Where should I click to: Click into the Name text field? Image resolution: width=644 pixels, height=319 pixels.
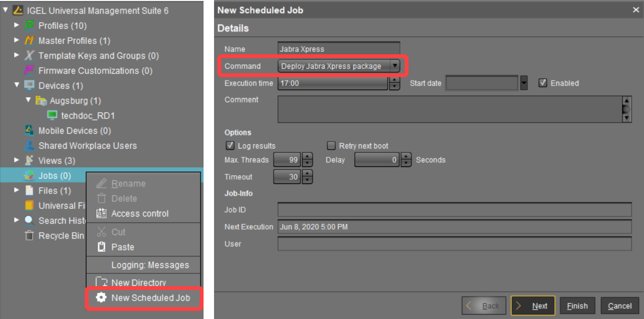click(339, 49)
